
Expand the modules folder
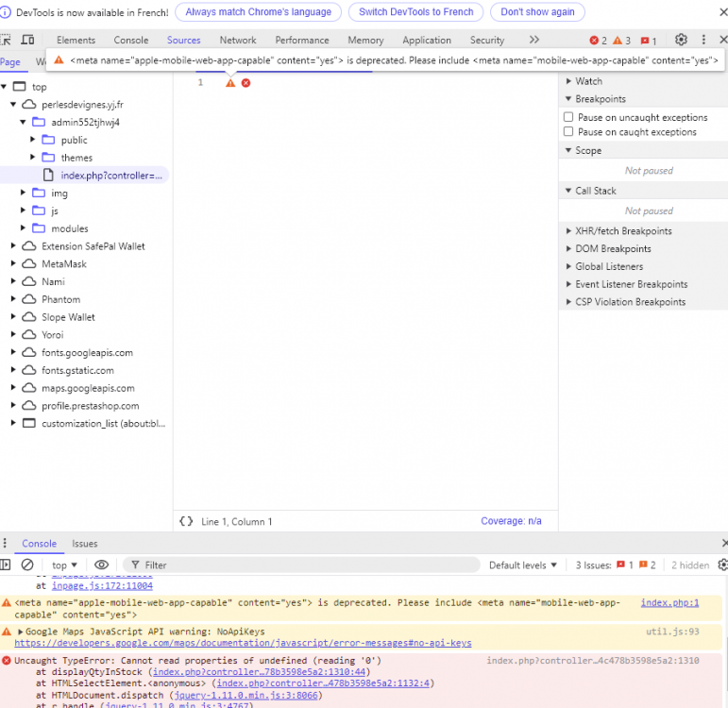23,228
